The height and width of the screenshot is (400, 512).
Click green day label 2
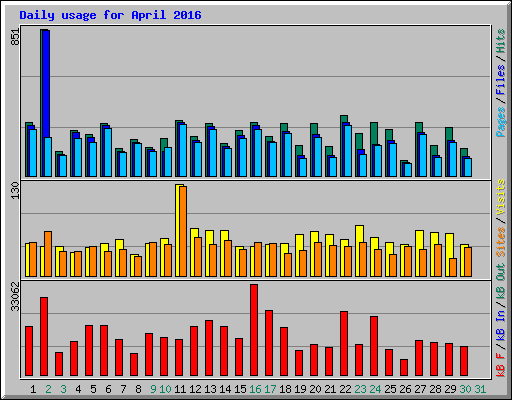[x=48, y=389]
